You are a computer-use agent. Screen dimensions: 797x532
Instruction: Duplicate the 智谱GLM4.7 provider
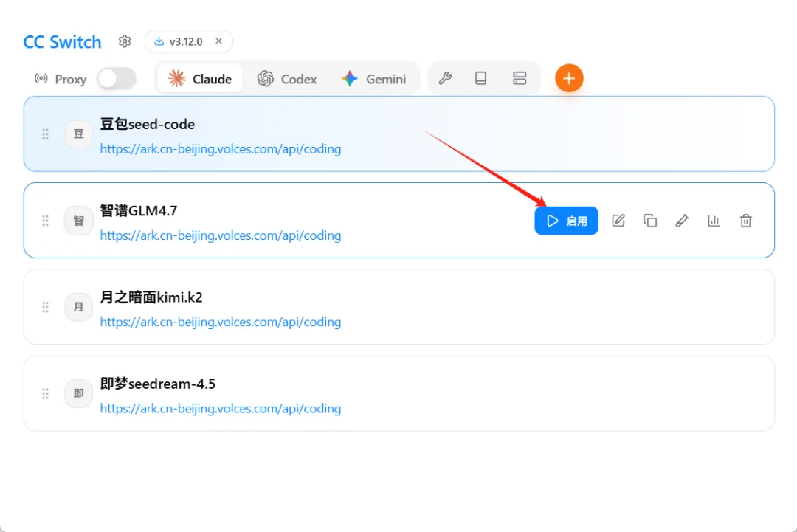pyautogui.click(x=650, y=221)
